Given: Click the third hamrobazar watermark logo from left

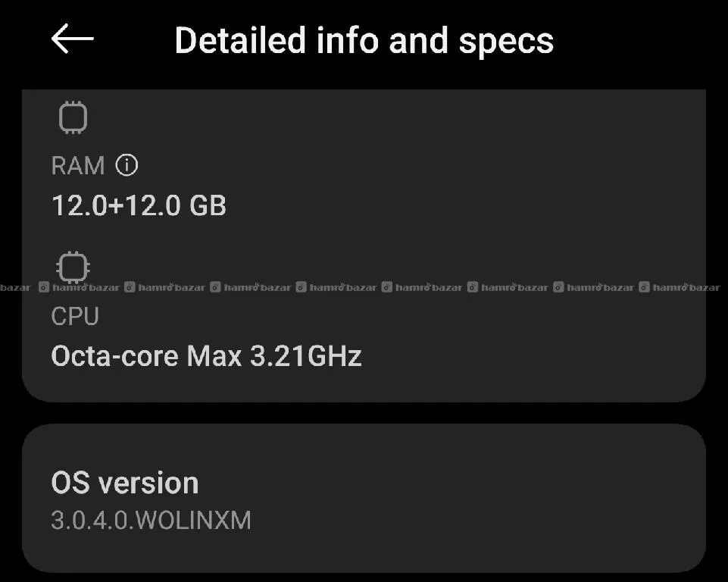Looking at the screenshot, I should tap(215, 288).
